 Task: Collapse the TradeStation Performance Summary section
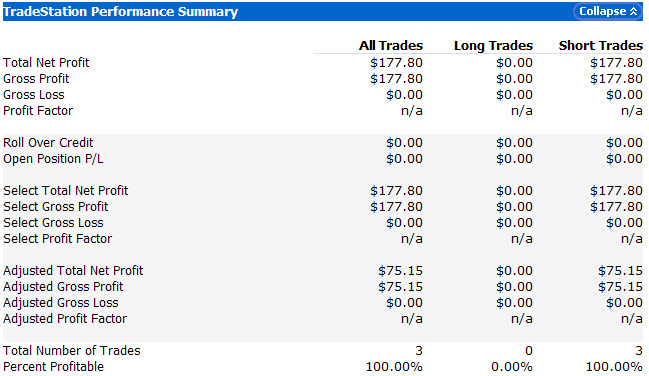click(607, 12)
